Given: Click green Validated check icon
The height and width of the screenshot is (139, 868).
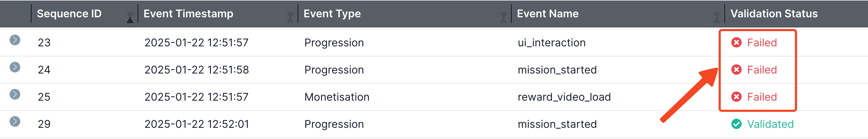Looking at the screenshot, I should click(736, 124).
